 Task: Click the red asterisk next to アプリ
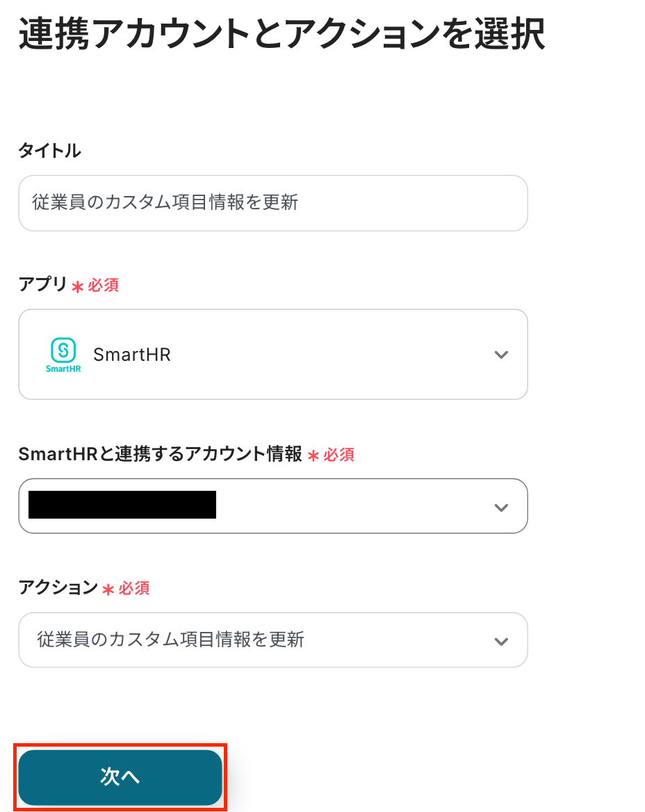tap(77, 286)
